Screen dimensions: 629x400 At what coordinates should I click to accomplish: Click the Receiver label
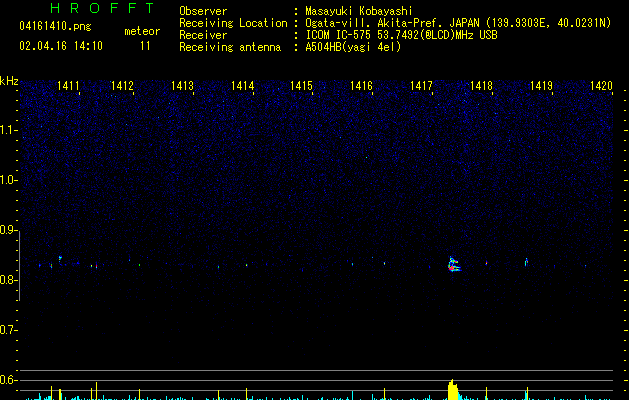click(x=203, y=35)
